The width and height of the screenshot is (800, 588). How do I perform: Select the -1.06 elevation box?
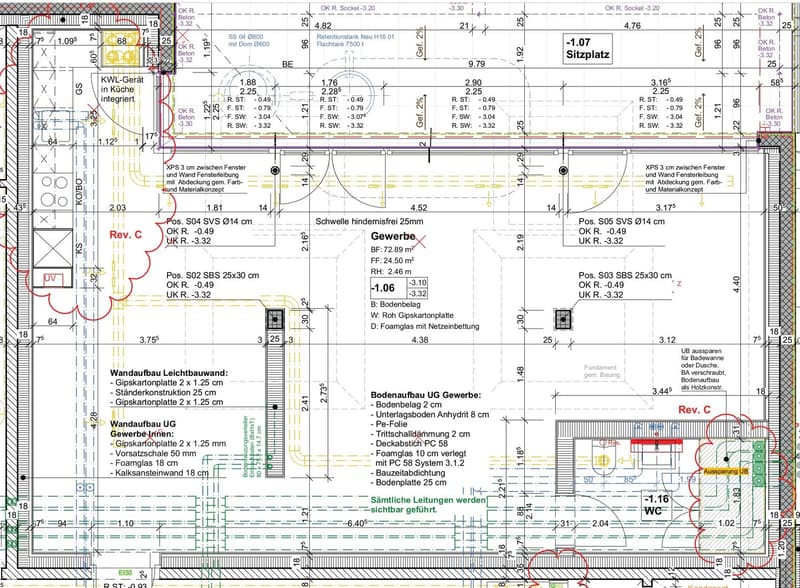tap(398, 288)
